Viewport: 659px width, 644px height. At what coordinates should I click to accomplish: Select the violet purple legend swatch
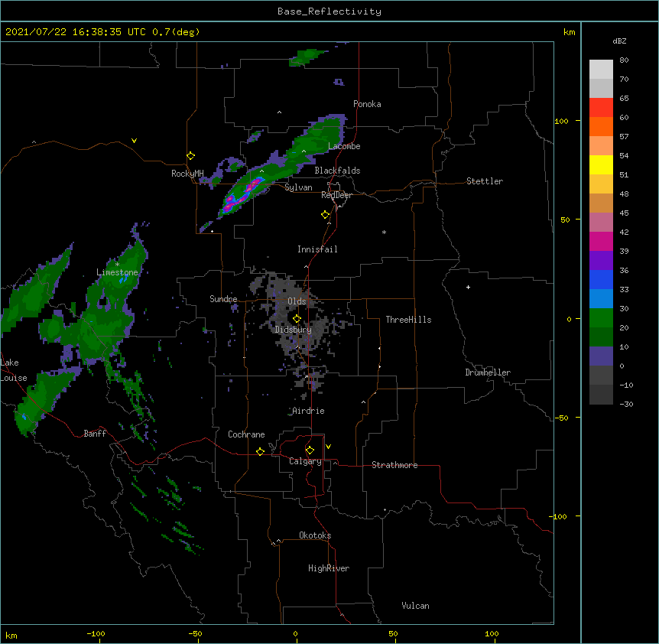point(601,261)
